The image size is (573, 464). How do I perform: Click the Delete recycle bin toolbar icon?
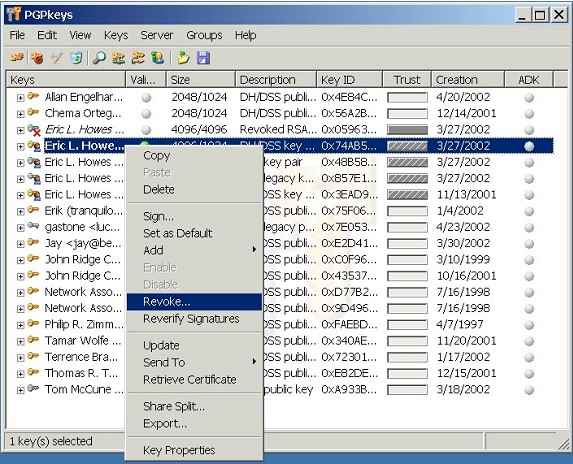coord(76,58)
